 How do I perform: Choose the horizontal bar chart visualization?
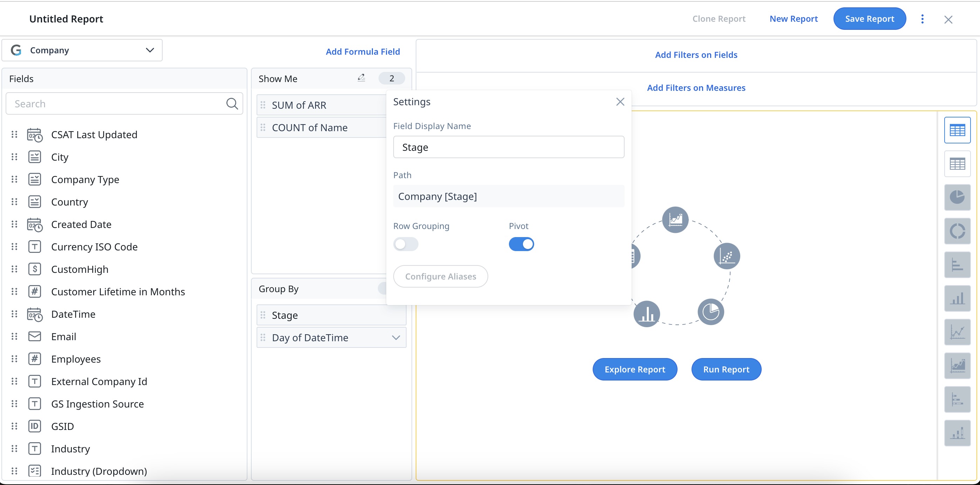(957, 265)
